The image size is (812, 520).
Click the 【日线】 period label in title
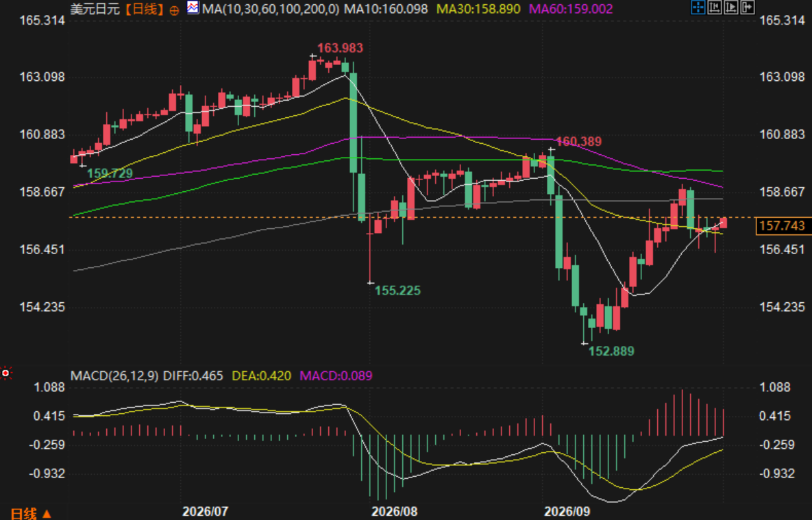(145, 9)
